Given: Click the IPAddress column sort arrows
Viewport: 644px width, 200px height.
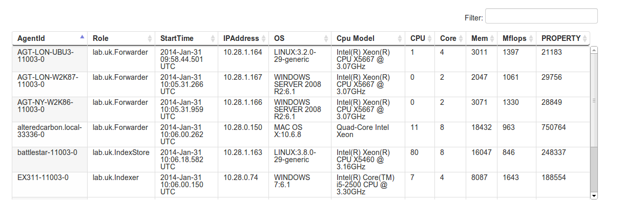Looking at the screenshot, I should click(x=264, y=38).
